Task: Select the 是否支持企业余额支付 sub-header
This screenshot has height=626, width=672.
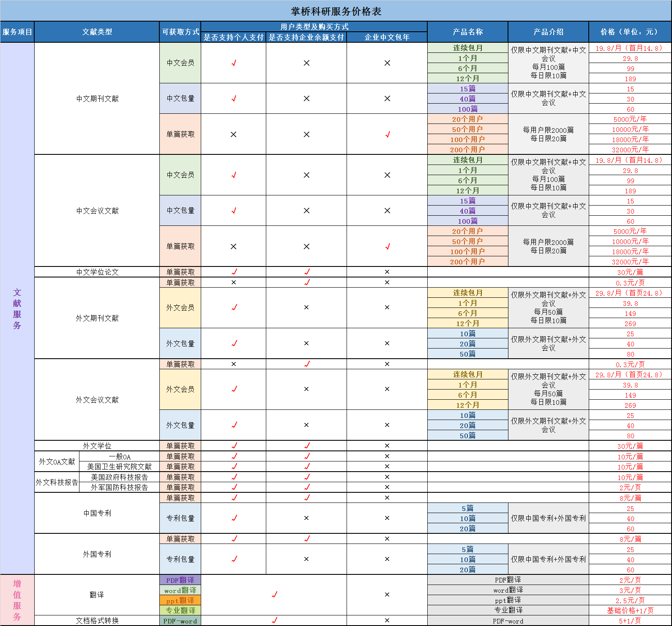Action: tap(306, 37)
